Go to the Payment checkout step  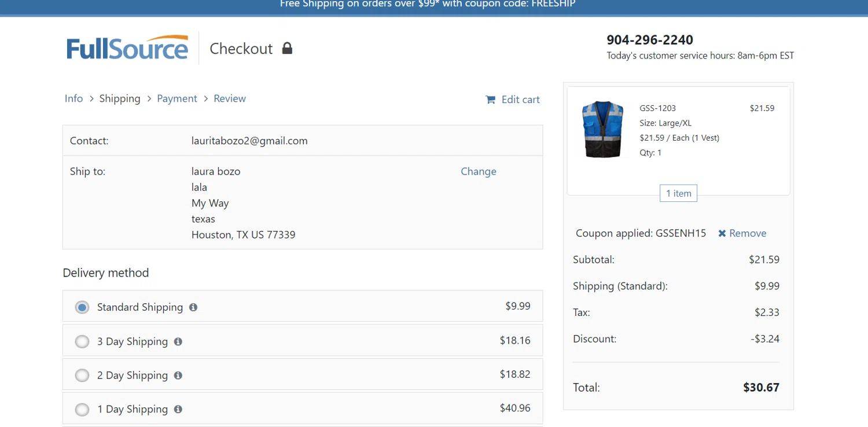[177, 98]
